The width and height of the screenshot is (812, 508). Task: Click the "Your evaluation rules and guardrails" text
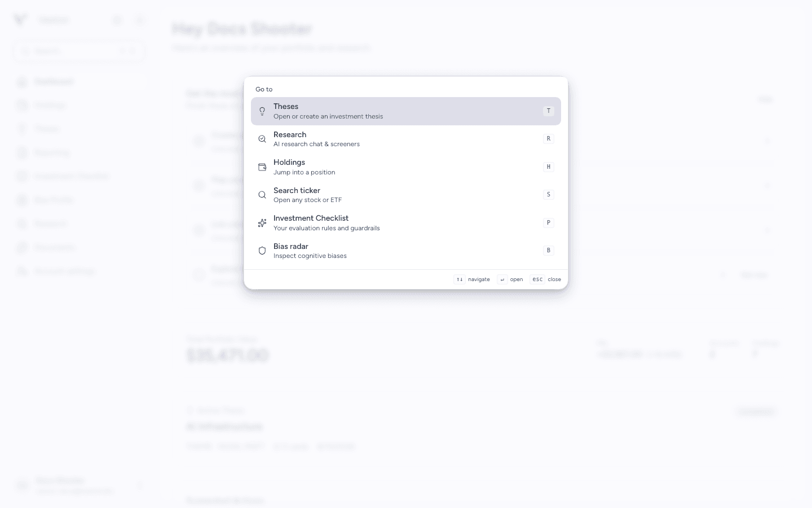[x=326, y=228]
